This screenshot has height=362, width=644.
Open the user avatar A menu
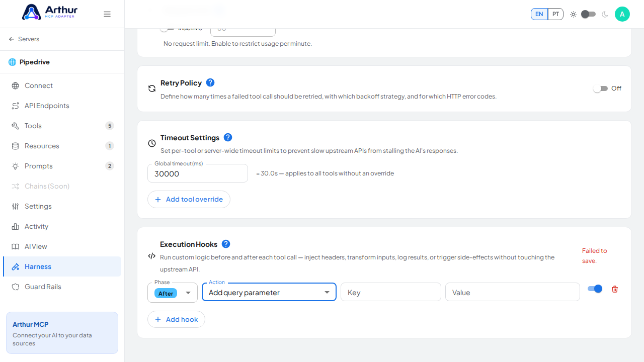click(622, 14)
